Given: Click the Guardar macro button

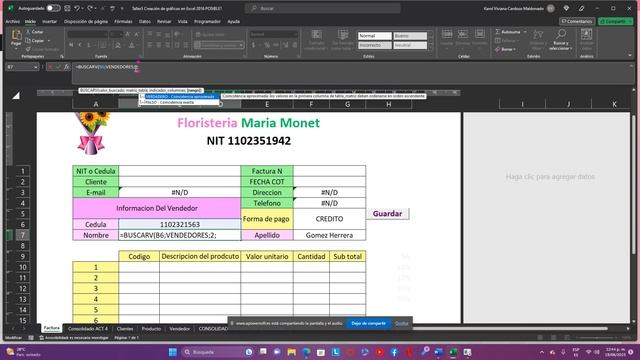Looking at the screenshot, I should [x=387, y=214].
